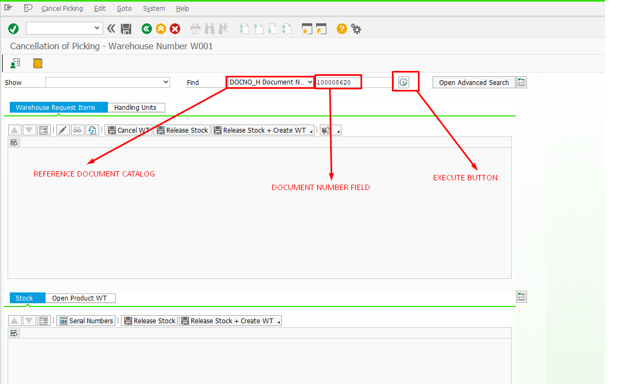Open the Edit menu
The height and width of the screenshot is (384, 620).
click(100, 8)
